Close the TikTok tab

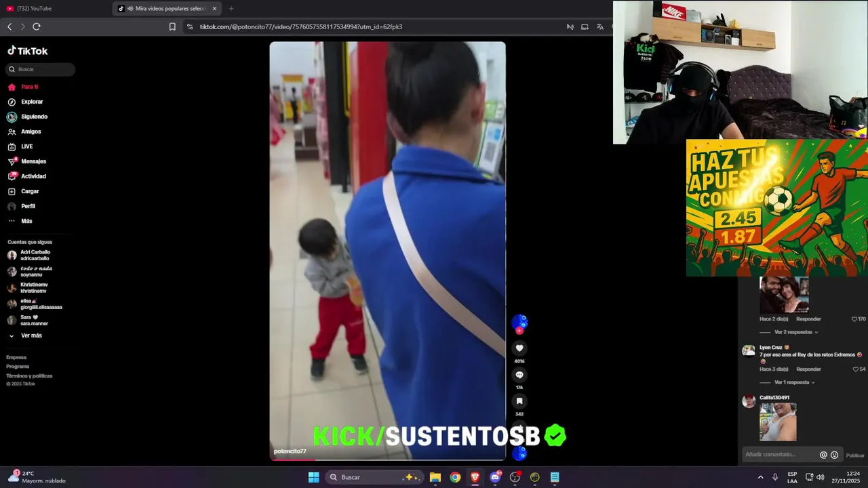point(214,9)
